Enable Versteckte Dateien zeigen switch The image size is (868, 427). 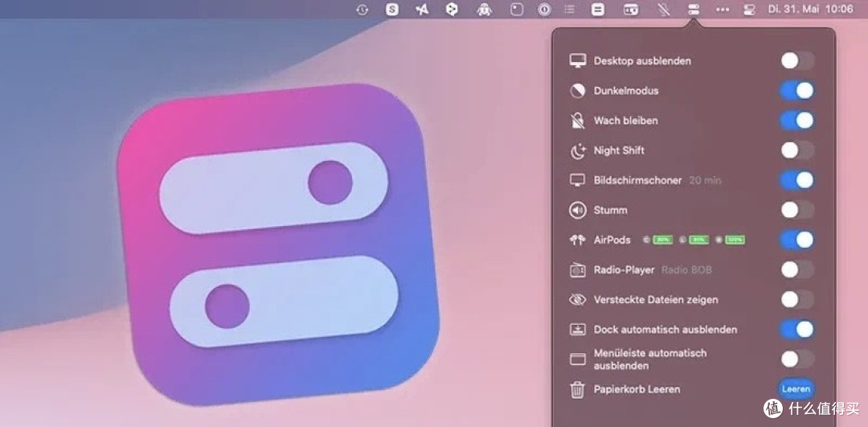tap(797, 300)
